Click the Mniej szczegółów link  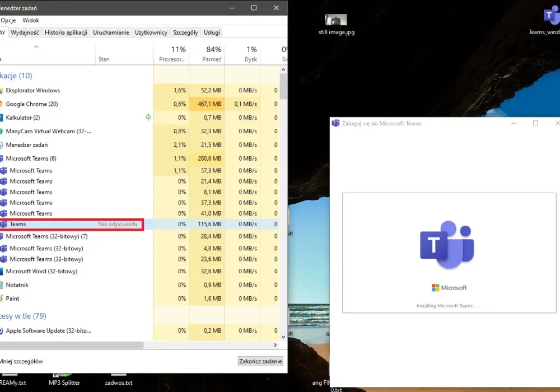pos(21,361)
